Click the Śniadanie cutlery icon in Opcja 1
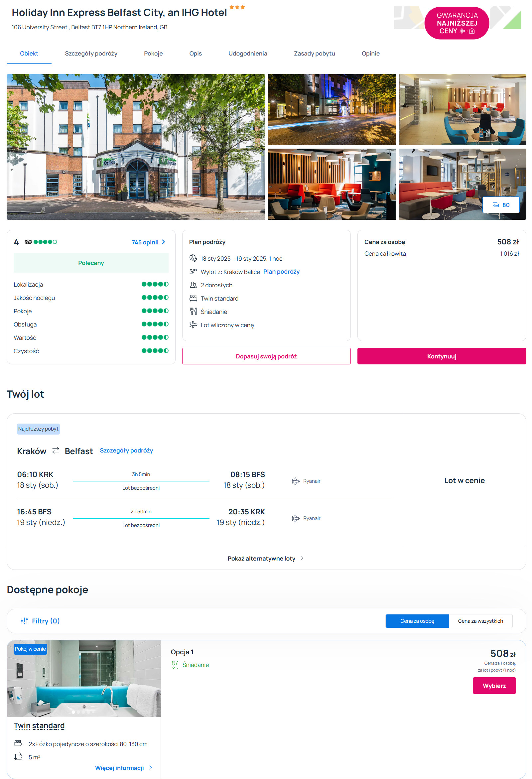This screenshot has height=779, width=532. tap(175, 665)
